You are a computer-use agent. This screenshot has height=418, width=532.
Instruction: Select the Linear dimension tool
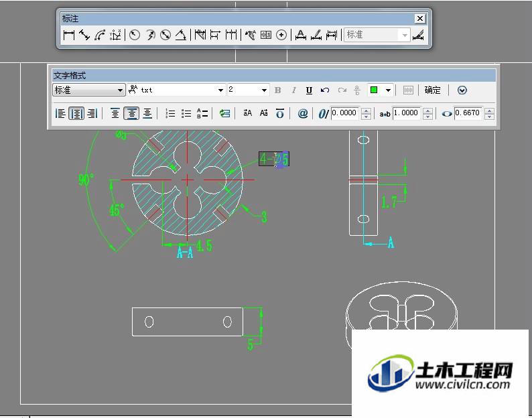(x=69, y=35)
